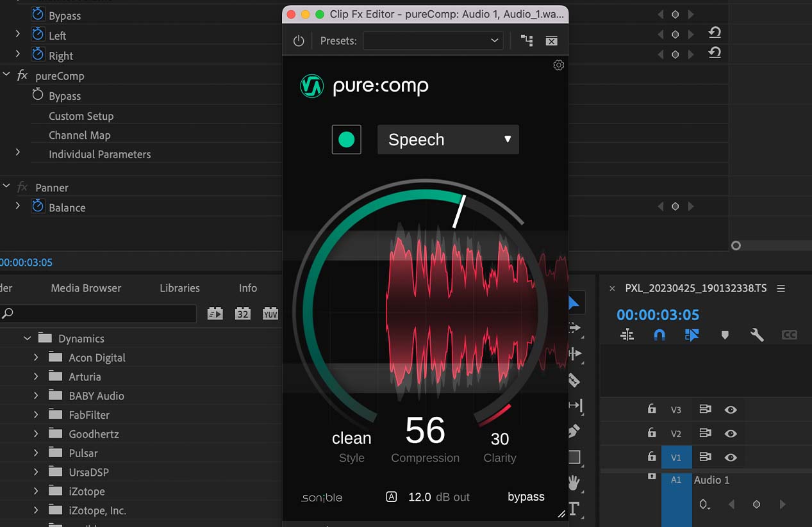Expand the Balance parameter

click(18, 206)
